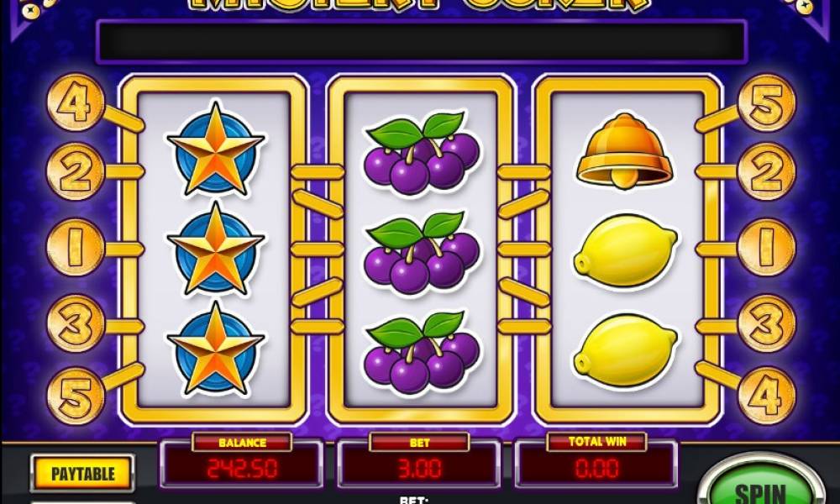840x504 pixels.
Task: Click the right payline 1 coin
Action: point(767,248)
